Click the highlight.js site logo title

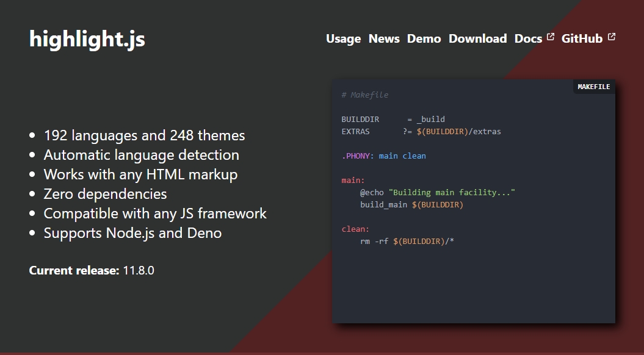[87, 39]
